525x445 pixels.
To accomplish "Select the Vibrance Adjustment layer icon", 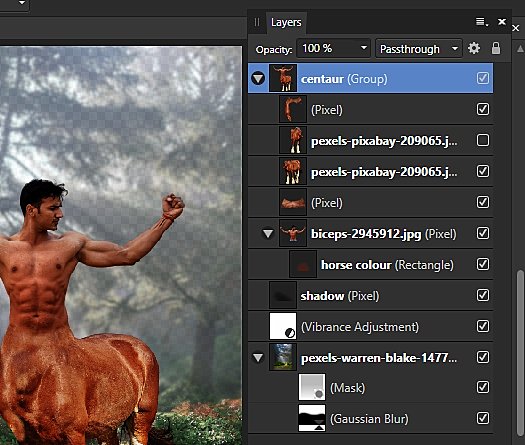I will pyautogui.click(x=283, y=326).
